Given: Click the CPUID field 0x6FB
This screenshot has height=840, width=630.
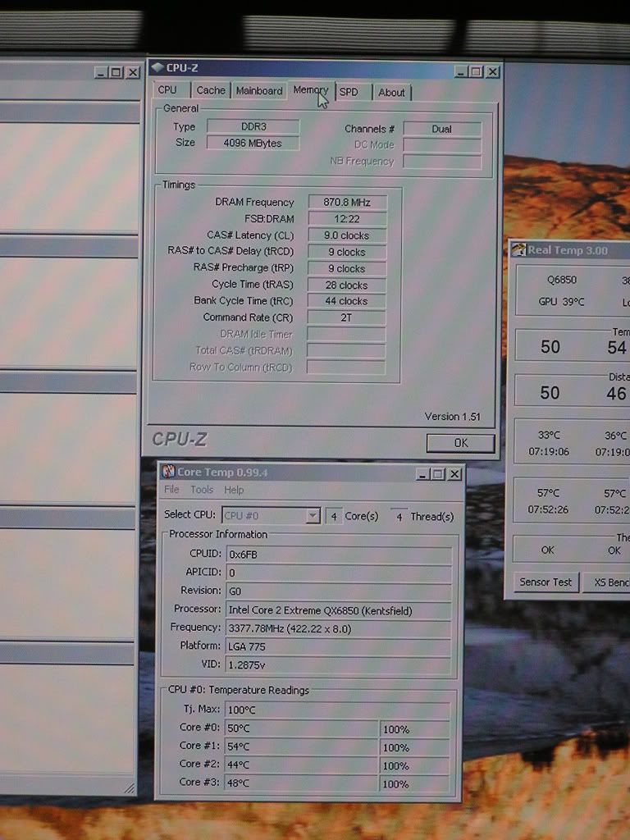Looking at the screenshot, I should [339, 555].
